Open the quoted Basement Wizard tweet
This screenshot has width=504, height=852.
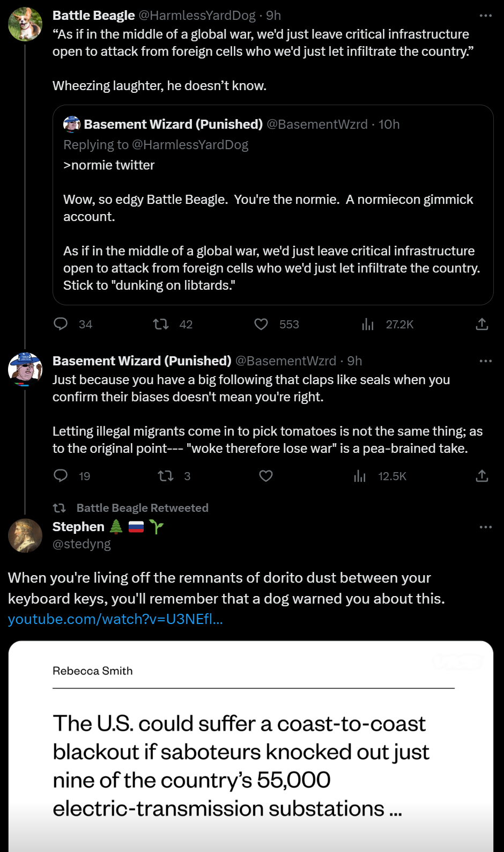(272, 225)
